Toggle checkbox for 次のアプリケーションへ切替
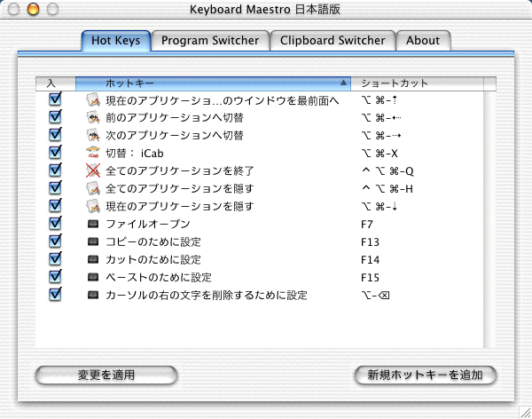Image resolution: width=532 pixels, height=419 pixels. tap(55, 135)
